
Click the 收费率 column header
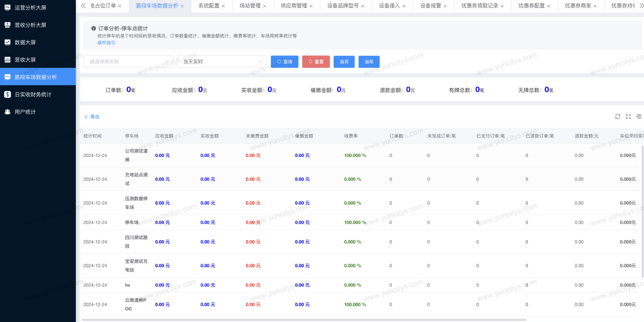351,136
